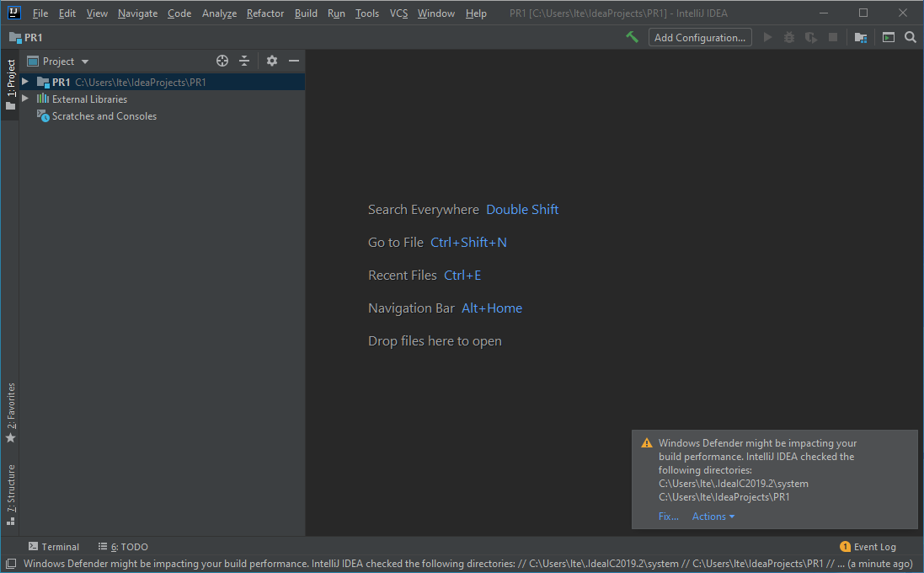
Task: Click the Double Shift shortcut text
Action: point(522,209)
